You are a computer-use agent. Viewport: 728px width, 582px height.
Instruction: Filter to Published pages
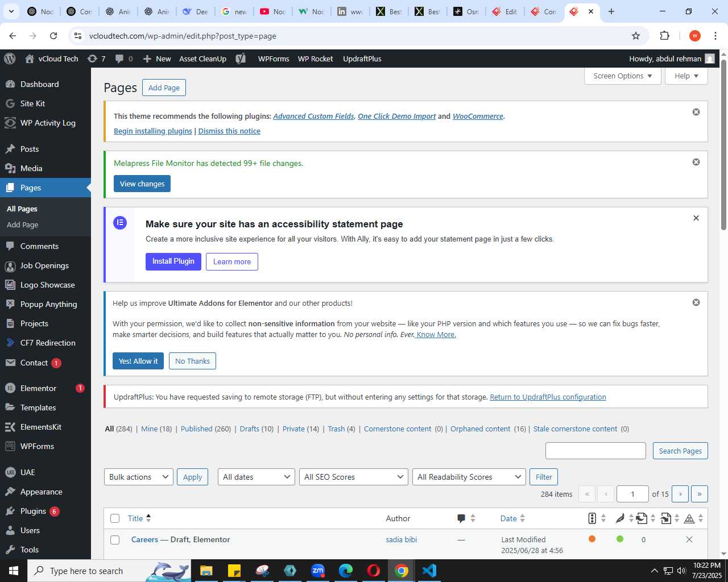[x=197, y=429]
